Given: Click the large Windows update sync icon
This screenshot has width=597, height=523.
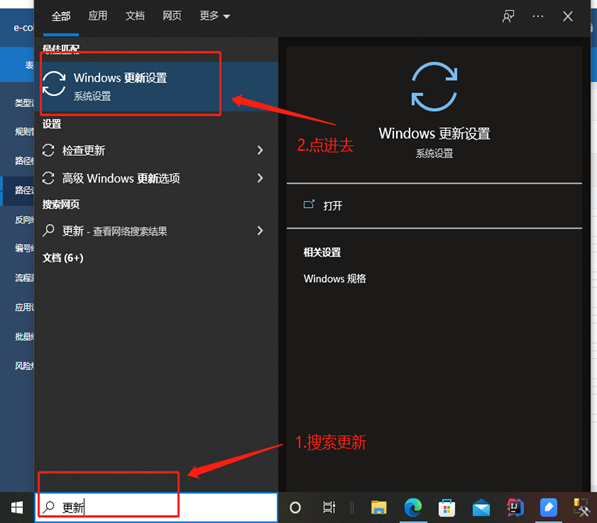Looking at the screenshot, I should coord(434,86).
